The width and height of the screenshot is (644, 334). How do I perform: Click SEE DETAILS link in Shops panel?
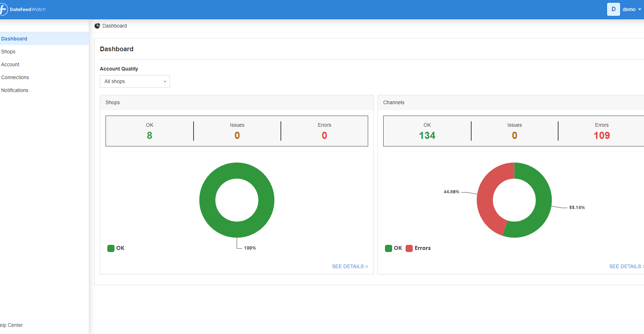click(350, 266)
